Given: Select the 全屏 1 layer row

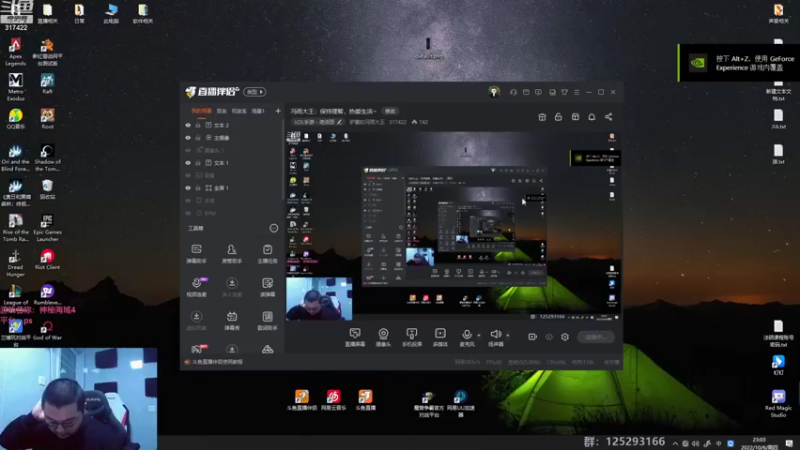Looking at the screenshot, I should click(232, 188).
